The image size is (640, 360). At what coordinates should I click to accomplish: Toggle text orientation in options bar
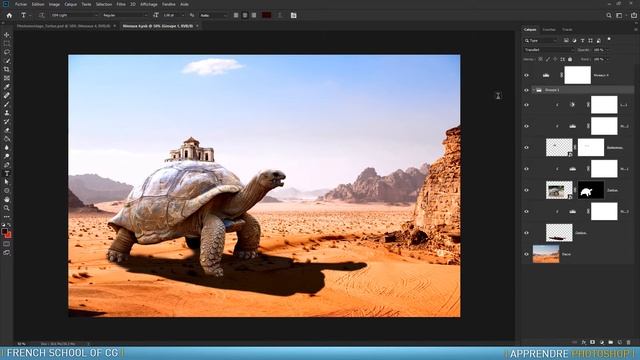[x=41, y=15]
